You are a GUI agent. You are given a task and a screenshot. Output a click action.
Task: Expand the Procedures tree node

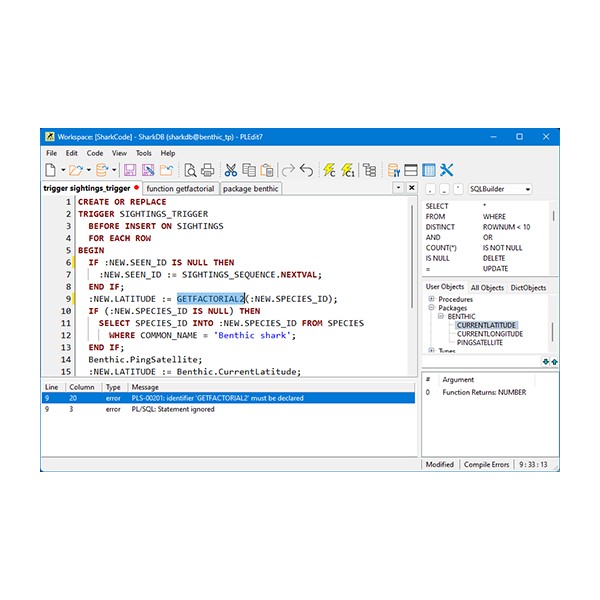[431, 299]
